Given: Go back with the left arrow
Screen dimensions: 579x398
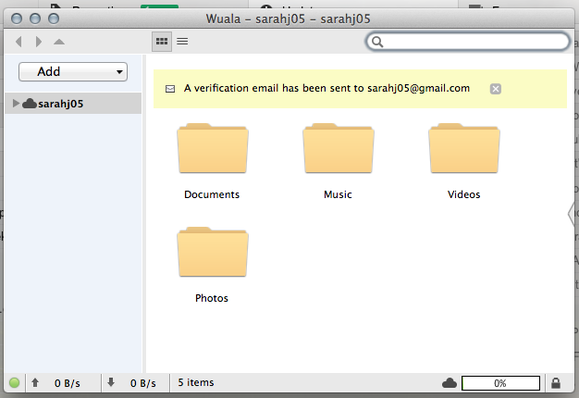Looking at the screenshot, I should click(x=19, y=41).
